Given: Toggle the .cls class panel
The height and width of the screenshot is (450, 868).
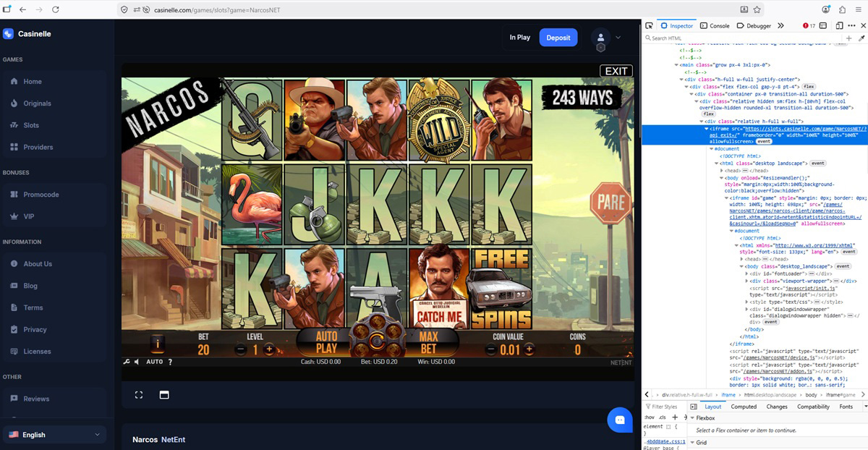Looking at the screenshot, I should click(662, 417).
